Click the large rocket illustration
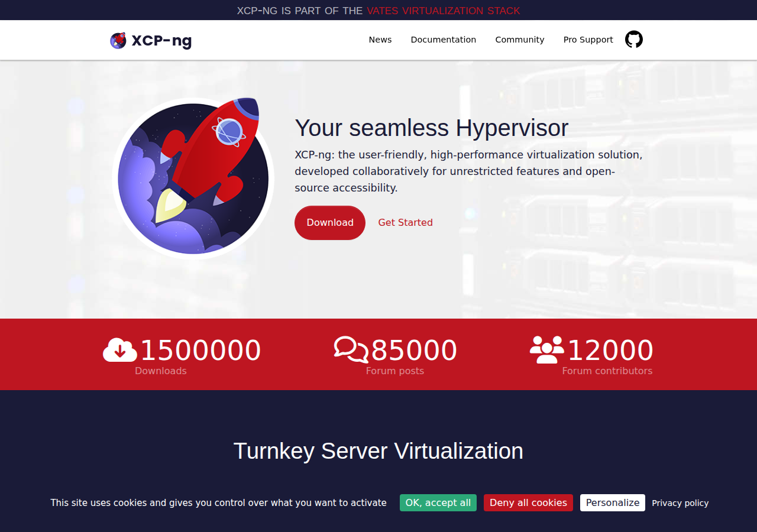This screenshot has height=532, width=757. [193, 179]
